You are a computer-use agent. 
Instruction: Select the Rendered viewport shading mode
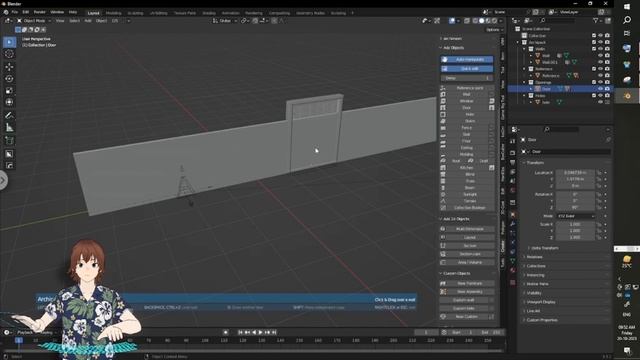[x=495, y=20]
